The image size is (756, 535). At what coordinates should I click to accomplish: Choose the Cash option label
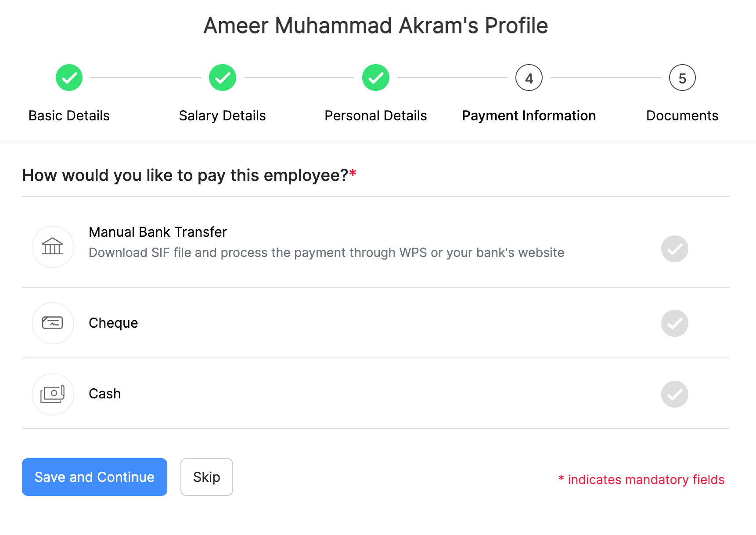[x=104, y=394]
